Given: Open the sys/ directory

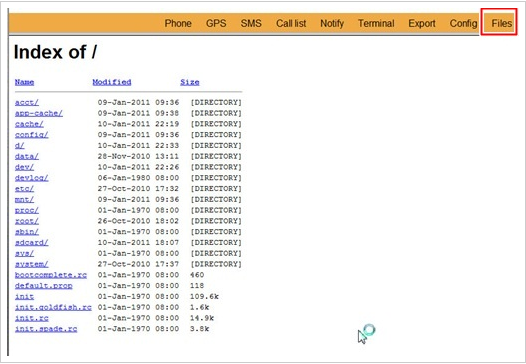Looking at the screenshot, I should (x=24, y=253).
